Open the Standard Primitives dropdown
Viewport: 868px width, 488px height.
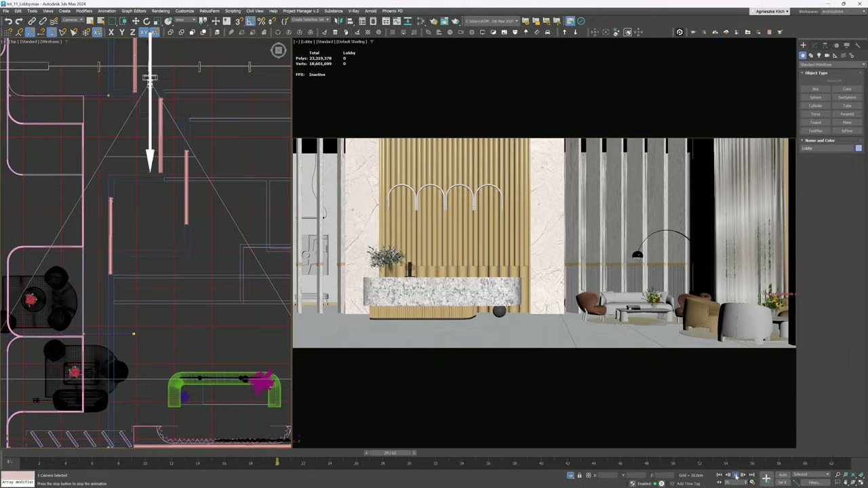tap(832, 64)
